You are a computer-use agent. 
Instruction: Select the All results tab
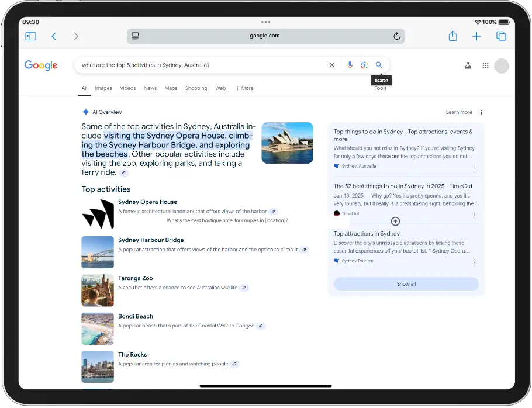point(84,88)
